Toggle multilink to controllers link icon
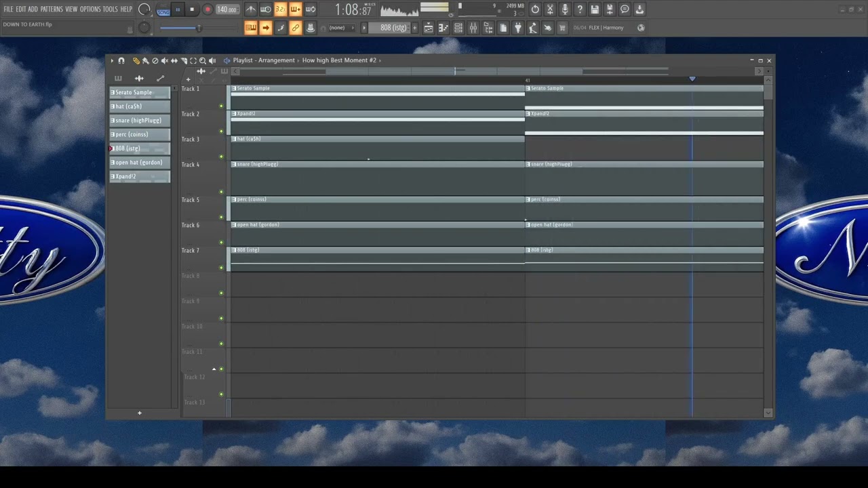Screen dimensions: 868x488 pyautogui.click(x=295, y=28)
